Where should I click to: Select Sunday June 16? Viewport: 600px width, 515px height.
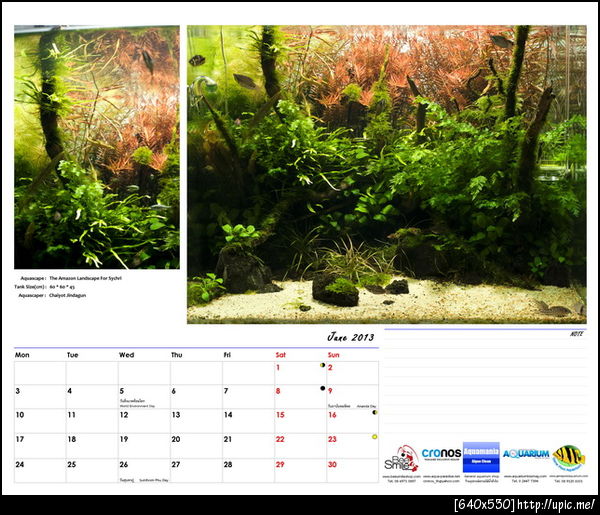tap(352, 421)
